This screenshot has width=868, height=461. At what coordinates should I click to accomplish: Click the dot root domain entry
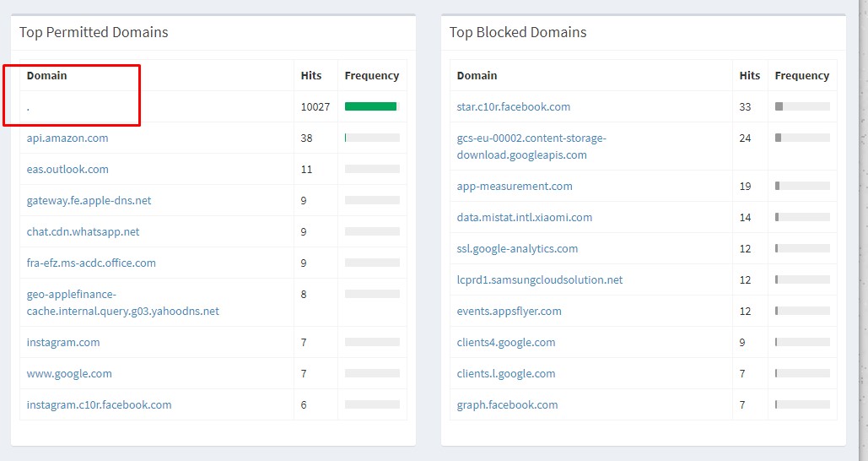pos(28,109)
